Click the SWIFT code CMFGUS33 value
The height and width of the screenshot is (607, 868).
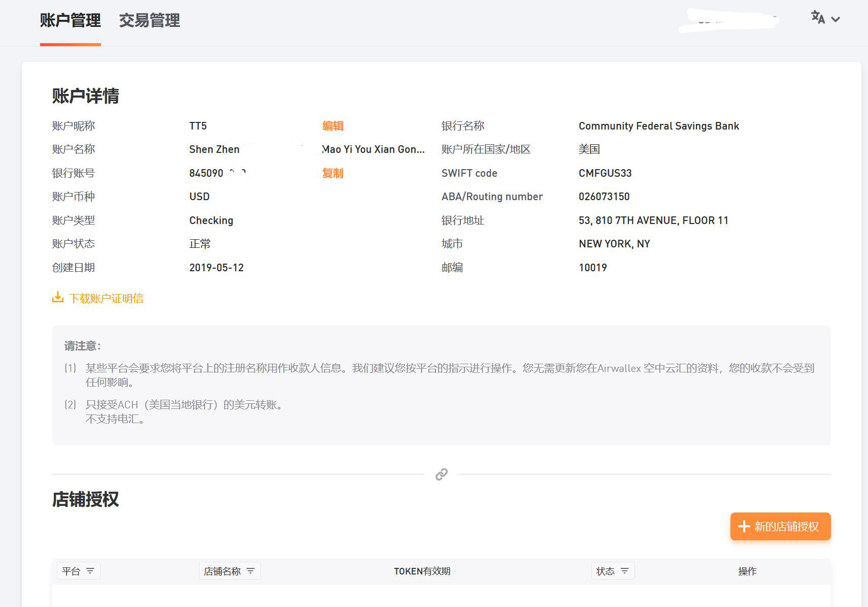pos(605,173)
